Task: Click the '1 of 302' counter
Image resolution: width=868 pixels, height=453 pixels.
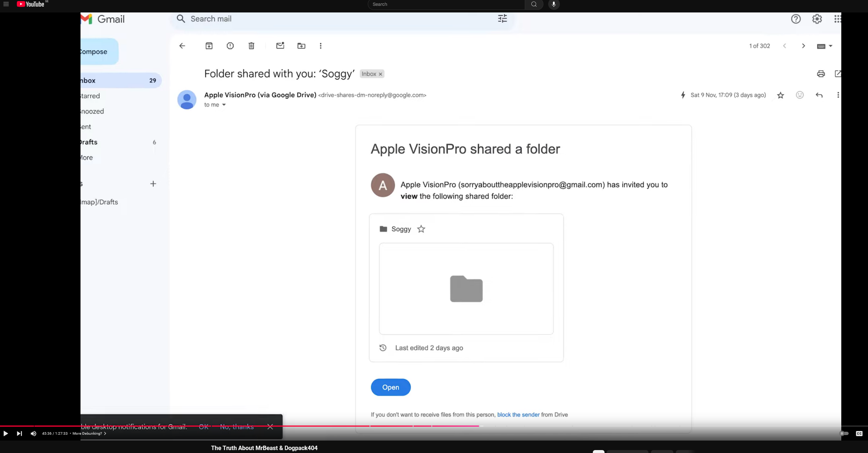Action: coord(759,46)
